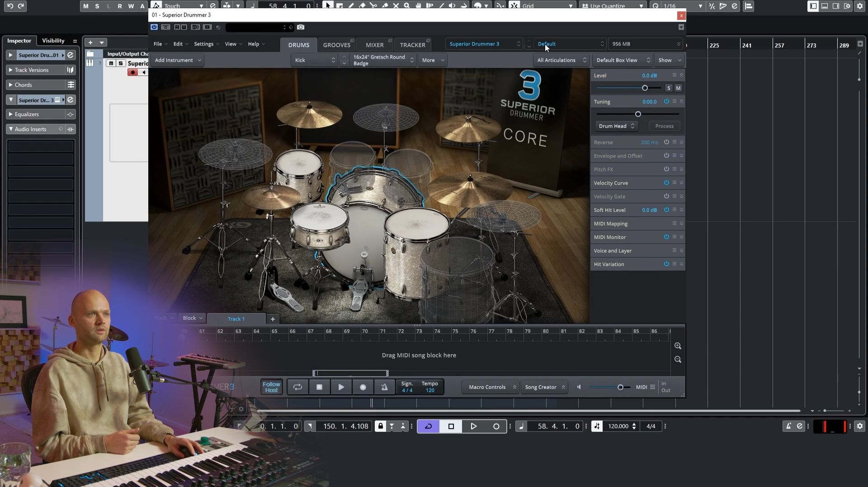Open the All Articulations dropdown
This screenshot has width=868, height=487.
[561, 60]
